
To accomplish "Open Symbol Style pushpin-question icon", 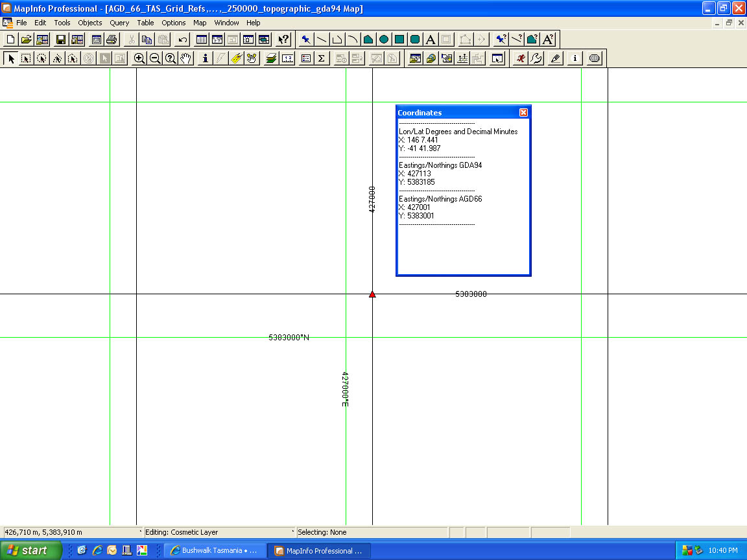I will 501,40.
